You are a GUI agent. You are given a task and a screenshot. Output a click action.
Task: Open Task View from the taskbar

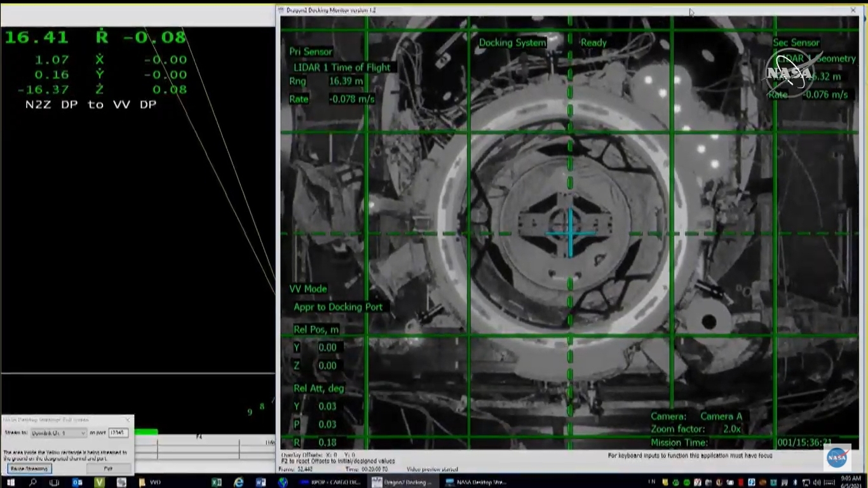[55, 482]
